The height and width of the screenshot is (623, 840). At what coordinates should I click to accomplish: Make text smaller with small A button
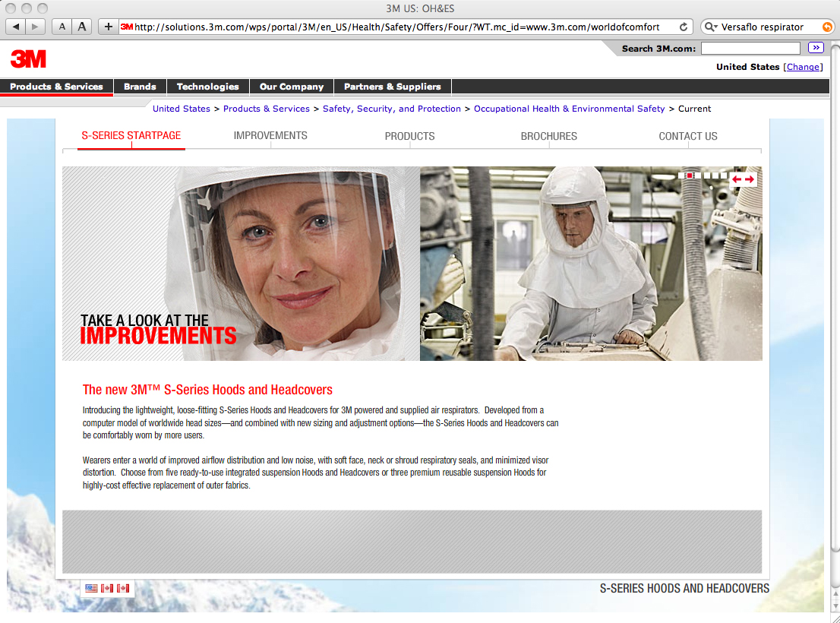tap(62, 27)
